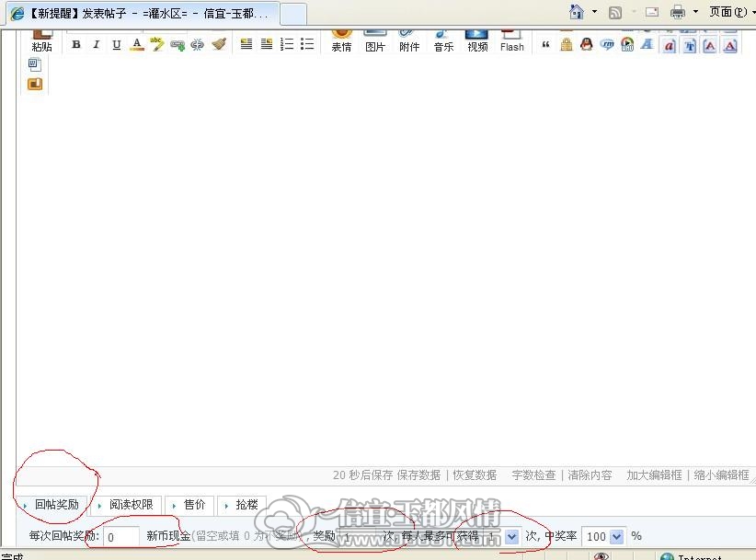Click the padlock hidden-content icon
Screen dimensions: 756x560
pyautogui.click(x=567, y=45)
